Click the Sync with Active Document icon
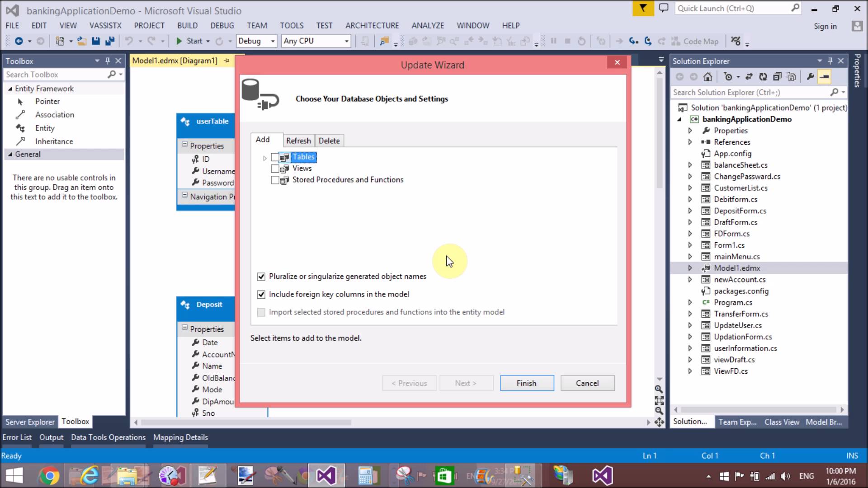 click(x=749, y=77)
